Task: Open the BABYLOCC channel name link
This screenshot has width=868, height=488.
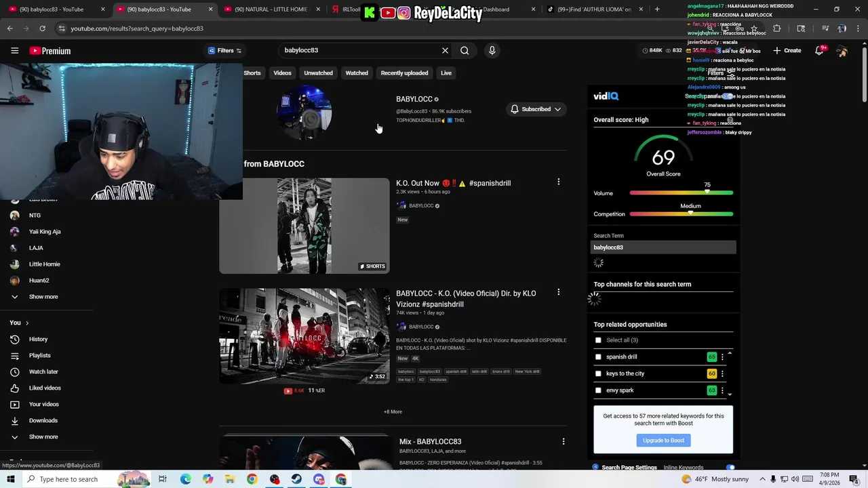Action: [x=414, y=99]
